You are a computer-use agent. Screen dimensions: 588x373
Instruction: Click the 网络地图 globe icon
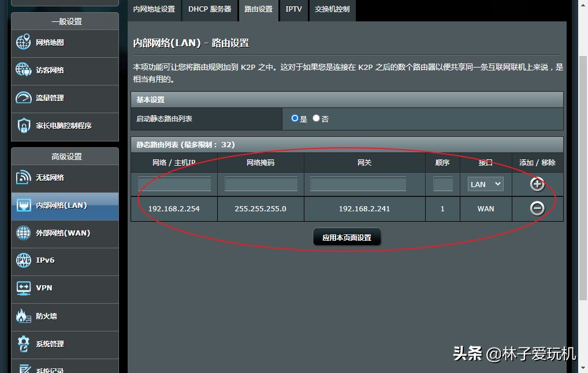[x=23, y=42]
